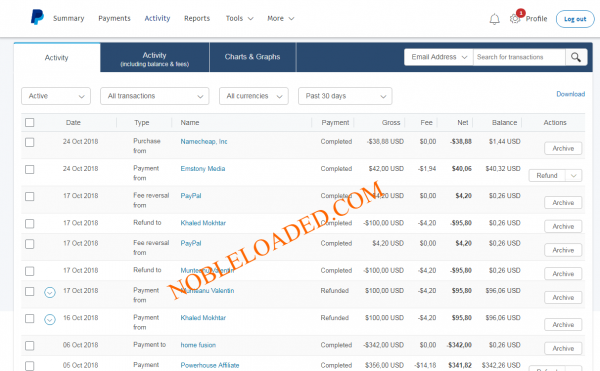Viewport: 600px width, 371px height.
Task: Open the Activity menu item in top navigation
Action: click(157, 18)
